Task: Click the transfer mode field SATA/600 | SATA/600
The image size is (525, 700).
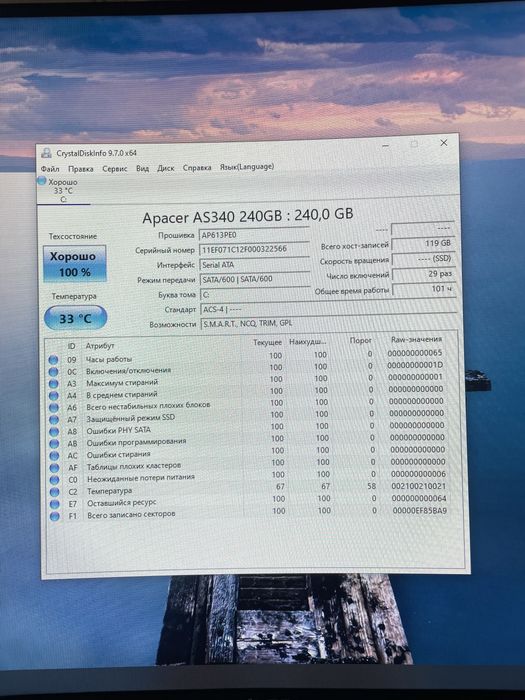Action: (254, 279)
